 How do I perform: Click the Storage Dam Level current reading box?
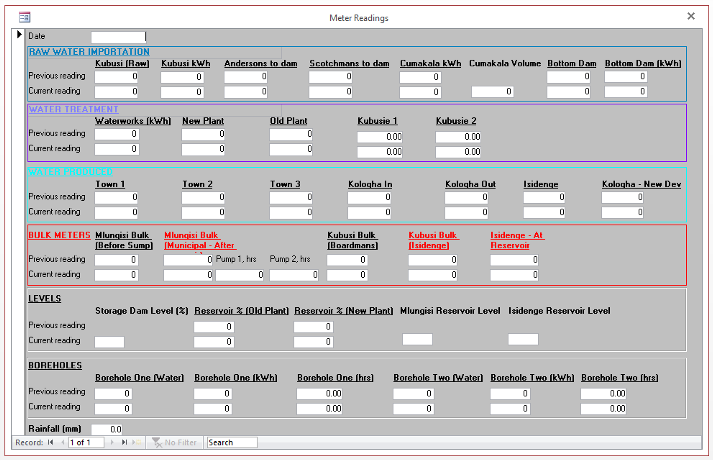[109, 342]
